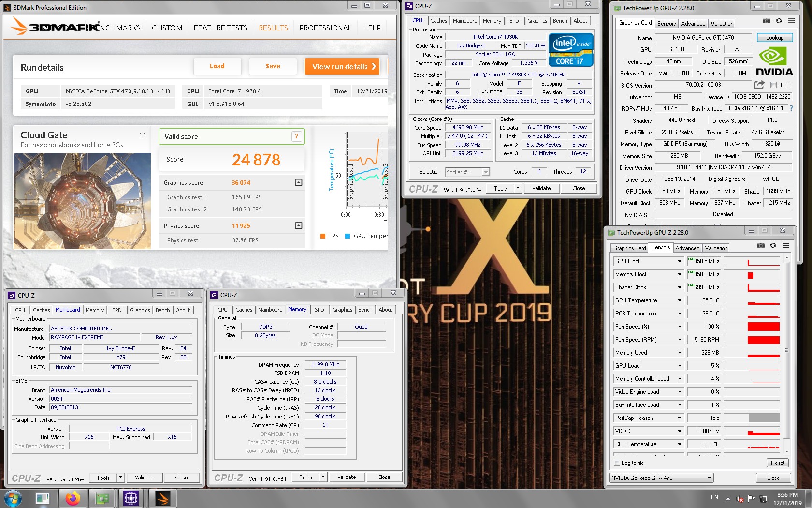This screenshot has height=508, width=812.
Task: Click the GPU-Z taskbar icon
Action: click(102, 498)
